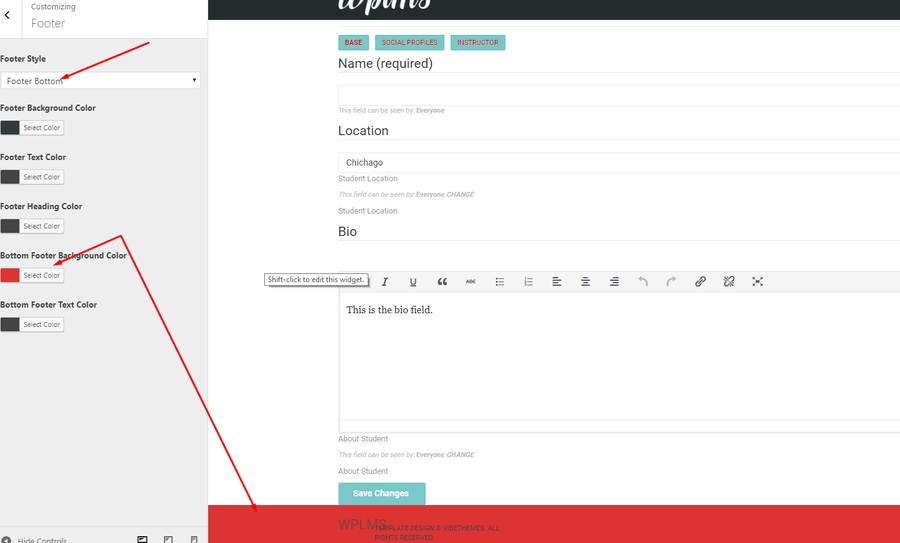The height and width of the screenshot is (543, 900).
Task: Toggle fullscreen mode in Bio editor
Action: (758, 281)
